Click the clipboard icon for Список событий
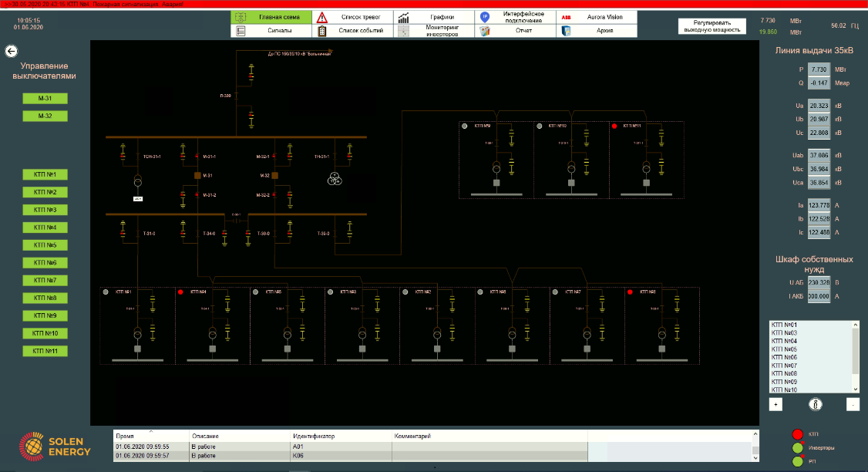This screenshot has width=868, height=472. pyautogui.click(x=322, y=31)
